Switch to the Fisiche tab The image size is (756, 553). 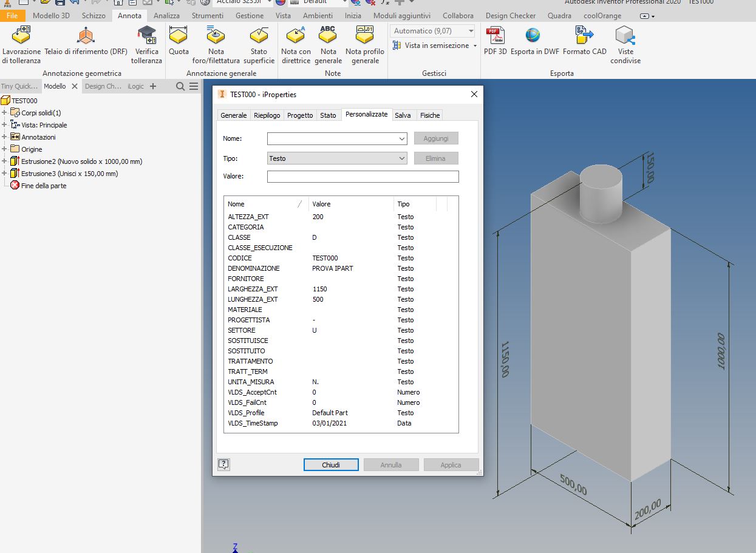430,115
